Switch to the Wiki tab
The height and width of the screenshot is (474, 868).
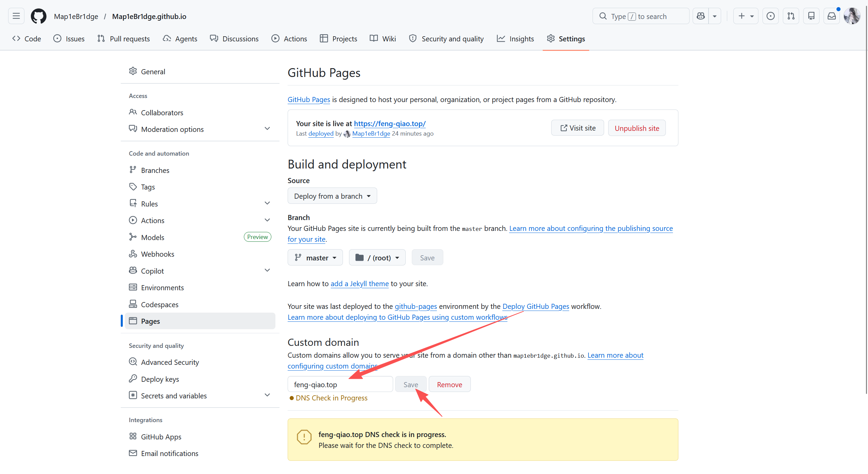[x=383, y=39]
